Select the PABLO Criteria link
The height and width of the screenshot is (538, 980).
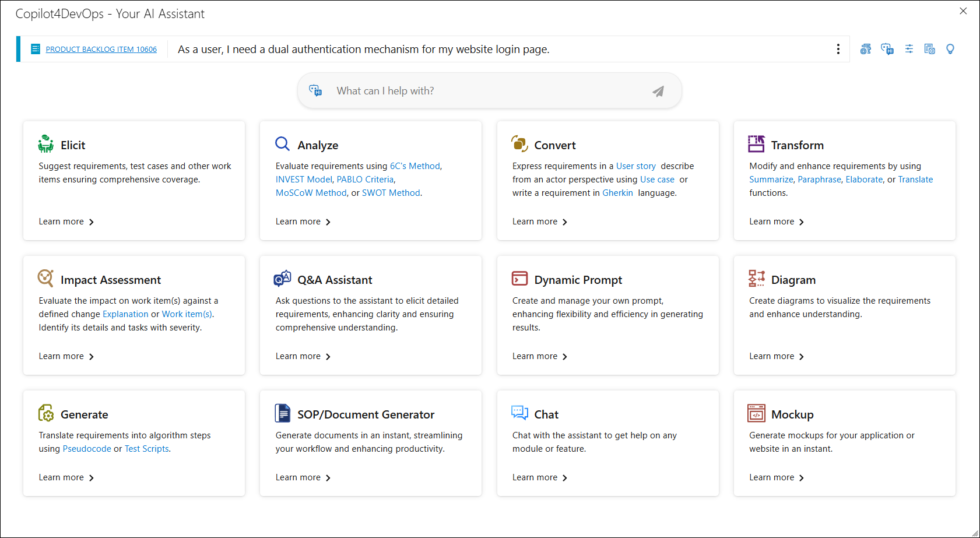pyautogui.click(x=366, y=180)
